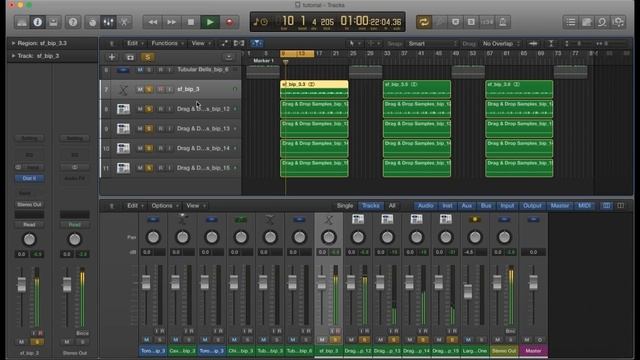
Task: Switch mixer to narrow channel strips icon
Action: (x=607, y=206)
